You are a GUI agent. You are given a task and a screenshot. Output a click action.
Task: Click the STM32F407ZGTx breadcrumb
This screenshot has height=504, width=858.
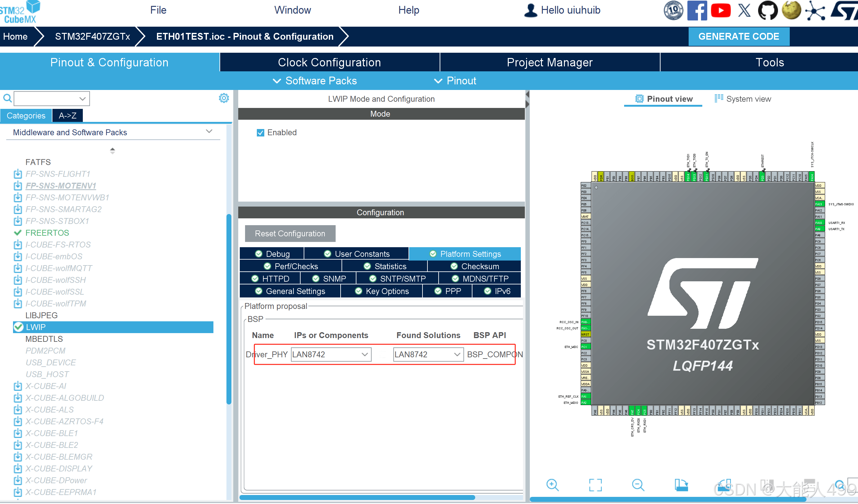(x=92, y=36)
